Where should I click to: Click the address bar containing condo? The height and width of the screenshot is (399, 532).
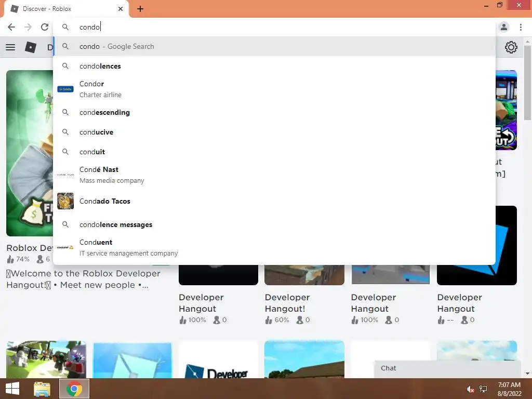pyautogui.click(x=274, y=27)
